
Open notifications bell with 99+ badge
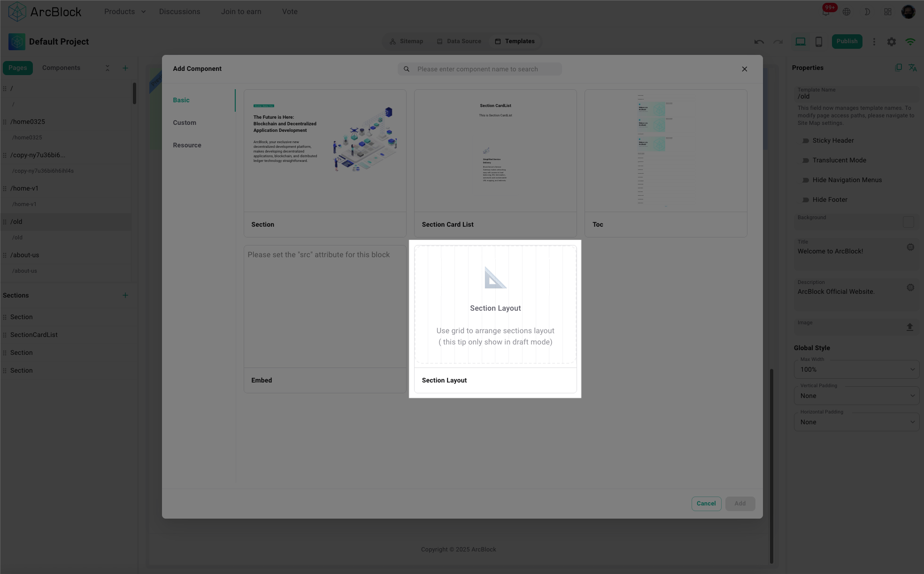point(825,12)
